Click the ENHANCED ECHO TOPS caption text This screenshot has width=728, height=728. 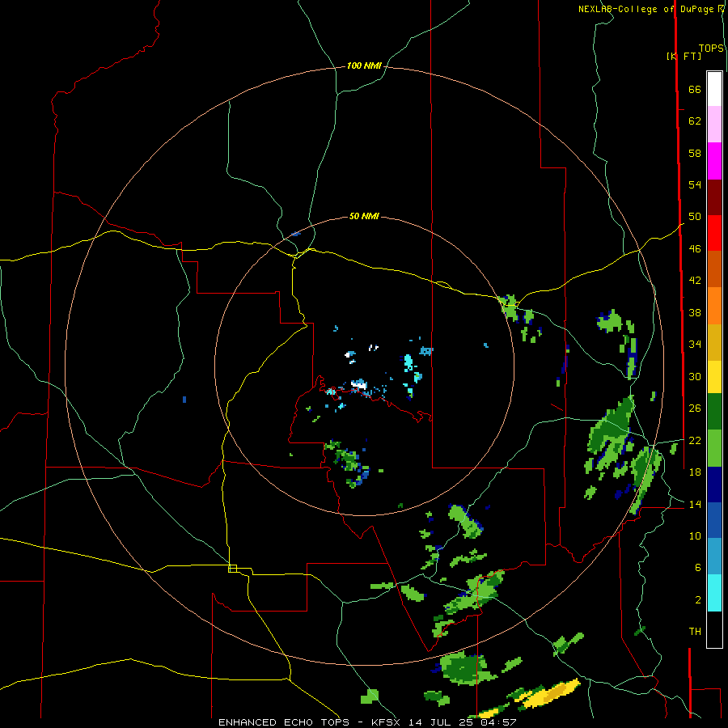tap(286, 722)
